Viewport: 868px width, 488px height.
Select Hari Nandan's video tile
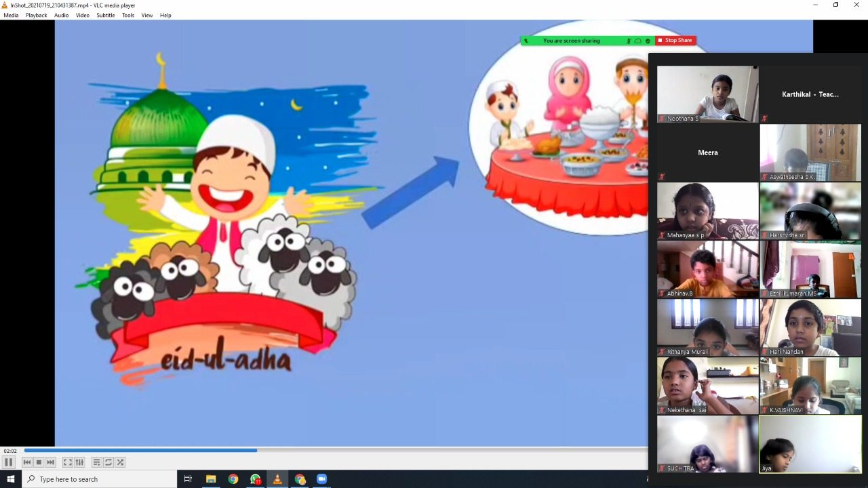point(810,327)
